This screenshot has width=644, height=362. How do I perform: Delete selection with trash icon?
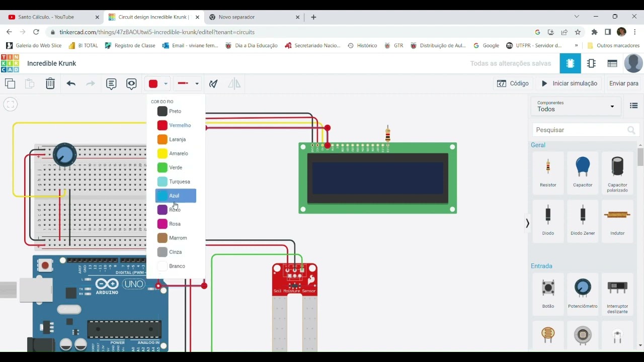(x=50, y=83)
